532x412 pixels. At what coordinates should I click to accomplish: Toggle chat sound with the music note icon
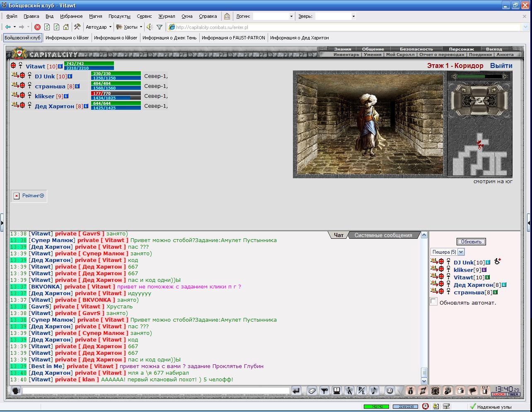(x=374, y=390)
